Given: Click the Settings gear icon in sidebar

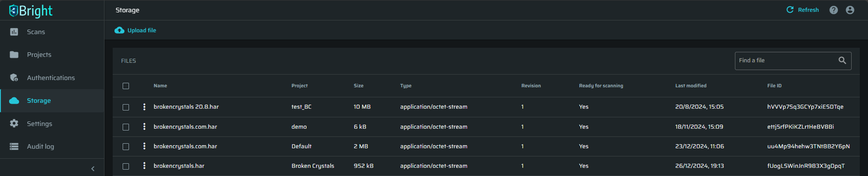Looking at the screenshot, I should (14, 123).
